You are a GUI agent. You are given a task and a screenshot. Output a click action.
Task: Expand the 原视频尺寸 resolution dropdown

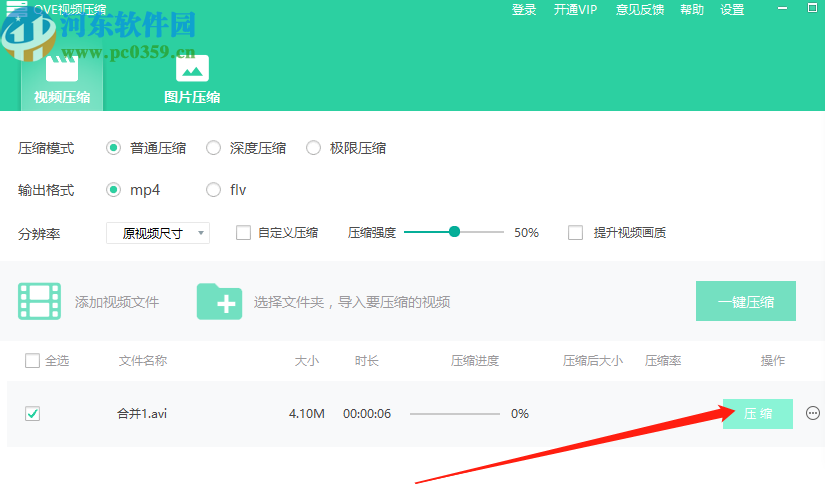coord(158,233)
